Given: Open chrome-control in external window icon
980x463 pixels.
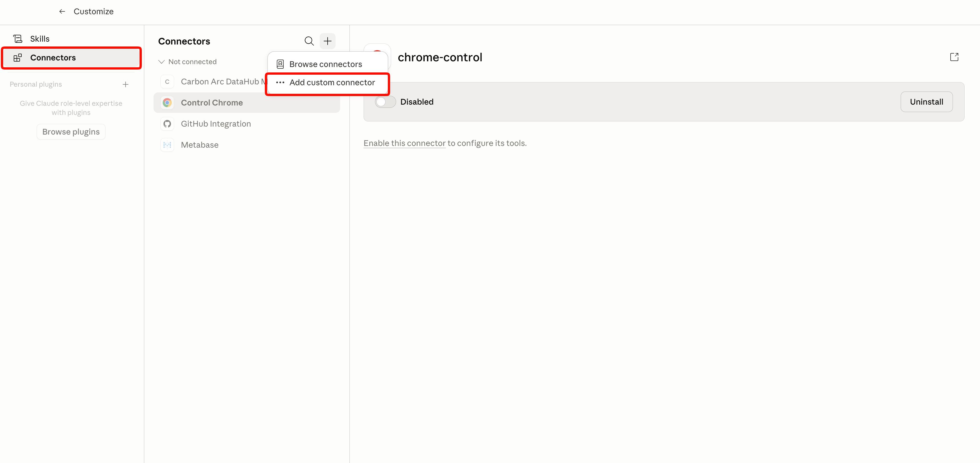Looking at the screenshot, I should point(954,57).
